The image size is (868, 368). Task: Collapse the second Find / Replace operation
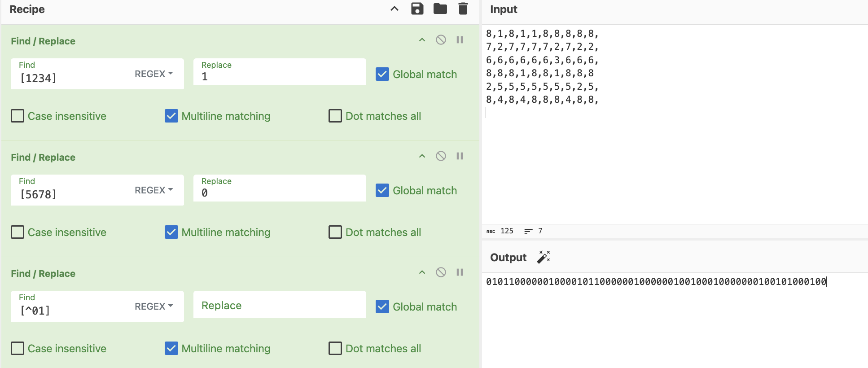pos(422,156)
